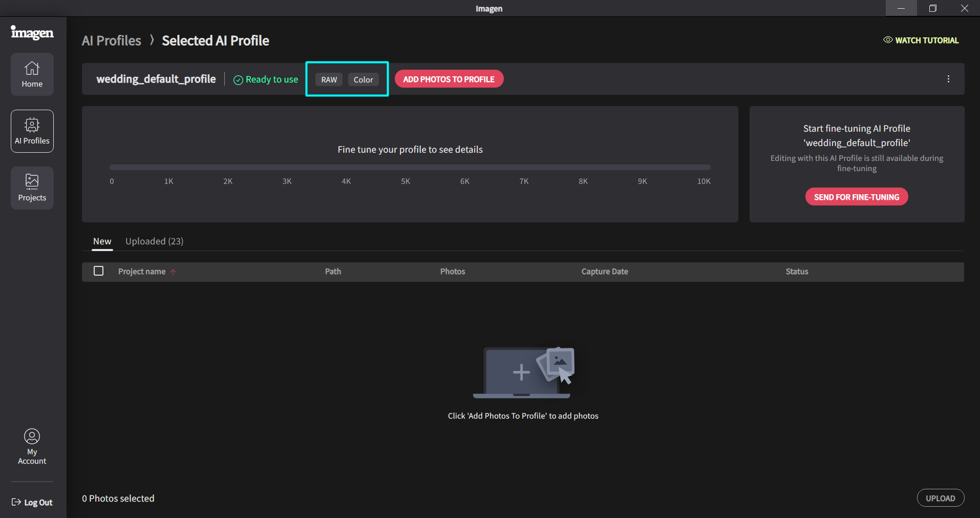Open the three-dot profile options menu
The height and width of the screenshot is (518, 980).
tap(948, 79)
